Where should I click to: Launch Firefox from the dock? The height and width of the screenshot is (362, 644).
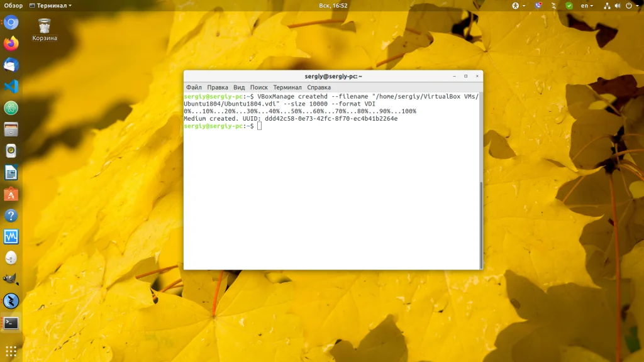point(11,44)
